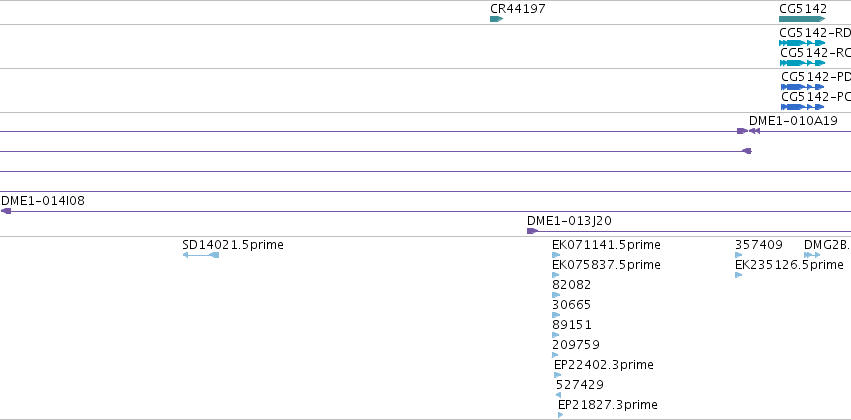
Task: Click the EK235126.5prime text label
Action: click(789, 265)
